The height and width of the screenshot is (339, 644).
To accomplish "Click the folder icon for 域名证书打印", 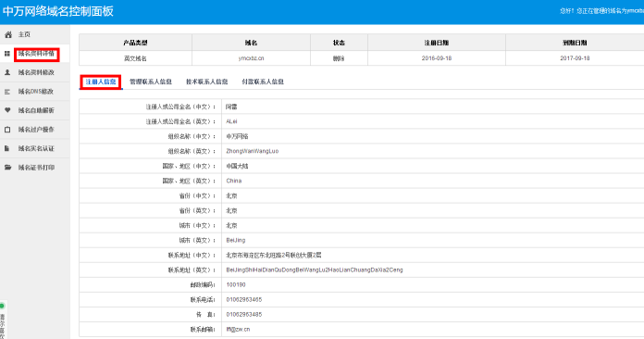I will (x=7, y=168).
